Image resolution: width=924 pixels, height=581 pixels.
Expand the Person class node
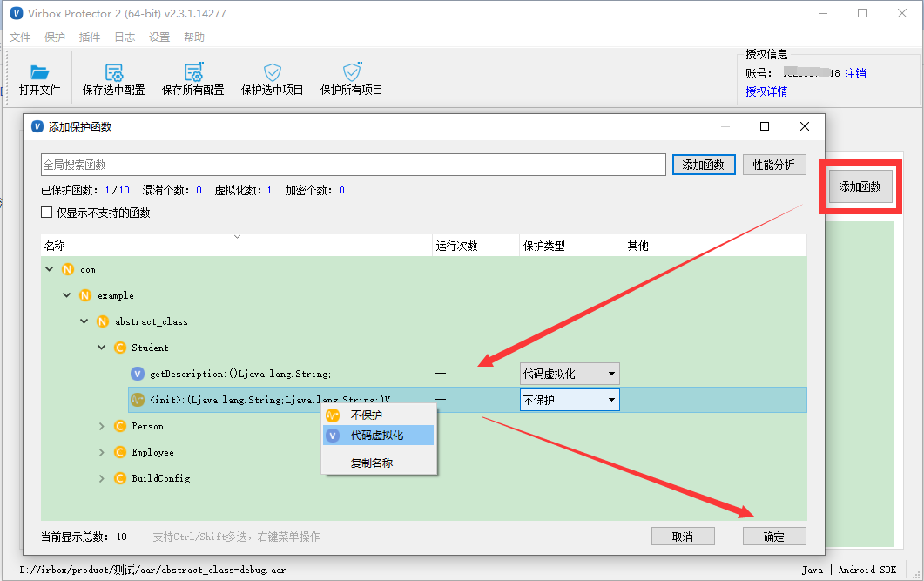101,426
